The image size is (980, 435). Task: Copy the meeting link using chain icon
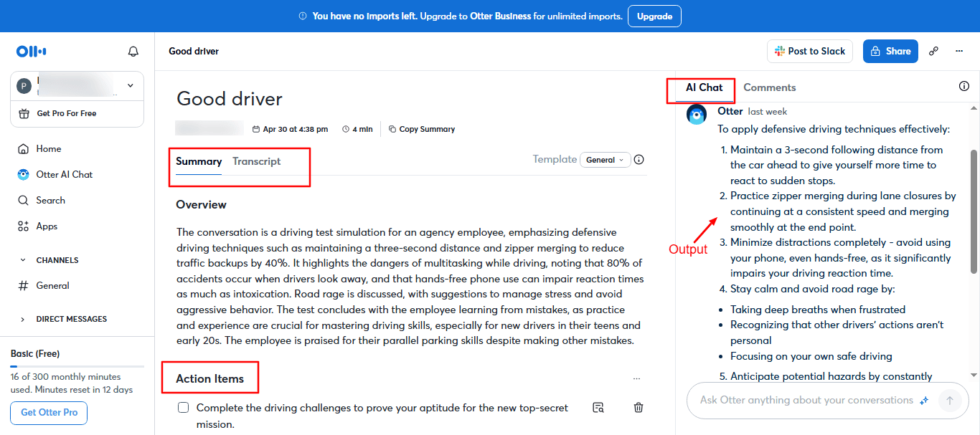(x=934, y=52)
